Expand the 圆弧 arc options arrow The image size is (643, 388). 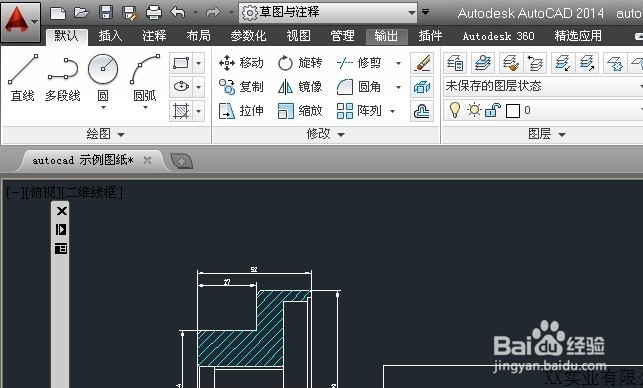pyautogui.click(x=145, y=107)
